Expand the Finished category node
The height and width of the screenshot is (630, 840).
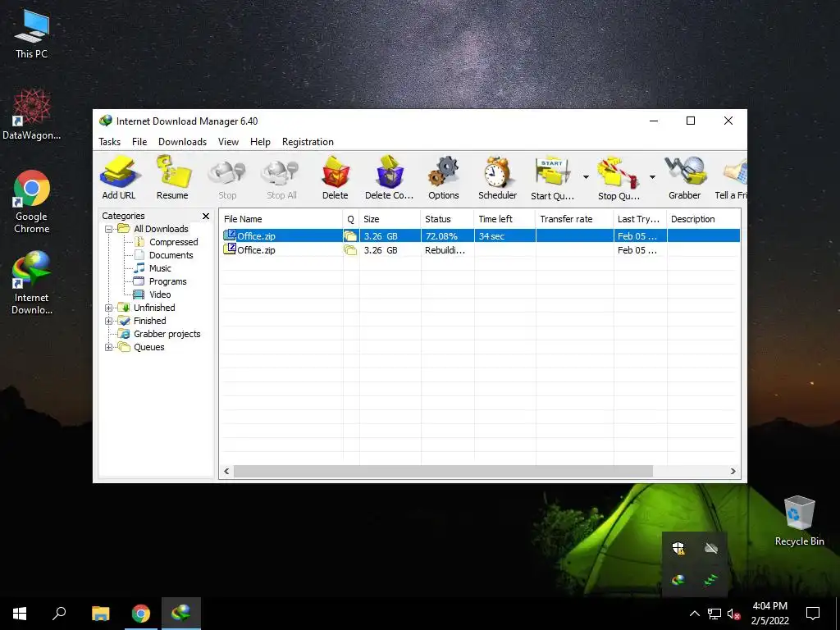[109, 321]
